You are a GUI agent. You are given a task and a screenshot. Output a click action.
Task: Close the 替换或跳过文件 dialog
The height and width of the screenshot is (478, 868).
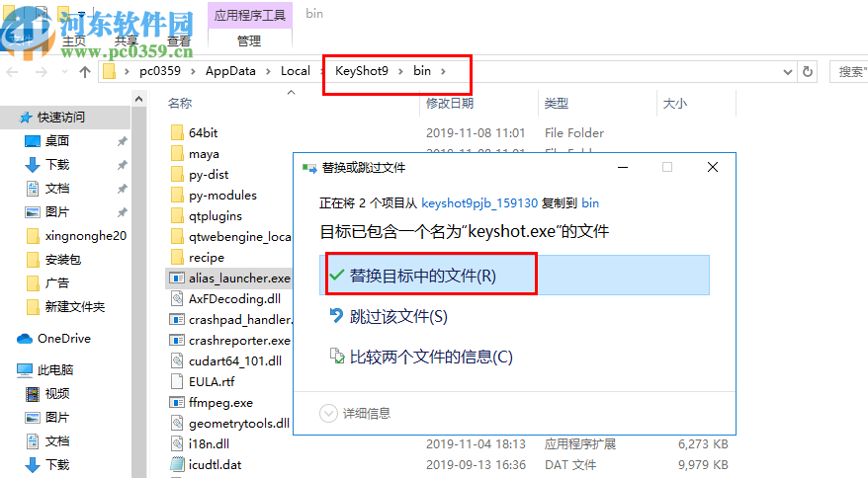(x=713, y=167)
